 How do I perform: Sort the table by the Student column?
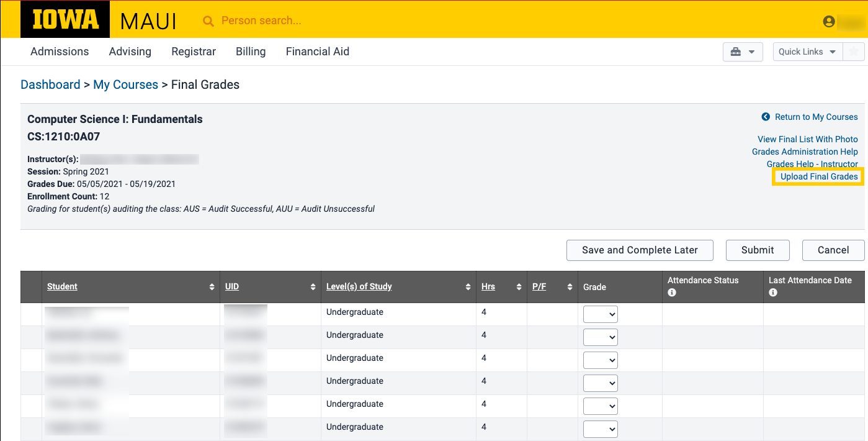(x=63, y=286)
